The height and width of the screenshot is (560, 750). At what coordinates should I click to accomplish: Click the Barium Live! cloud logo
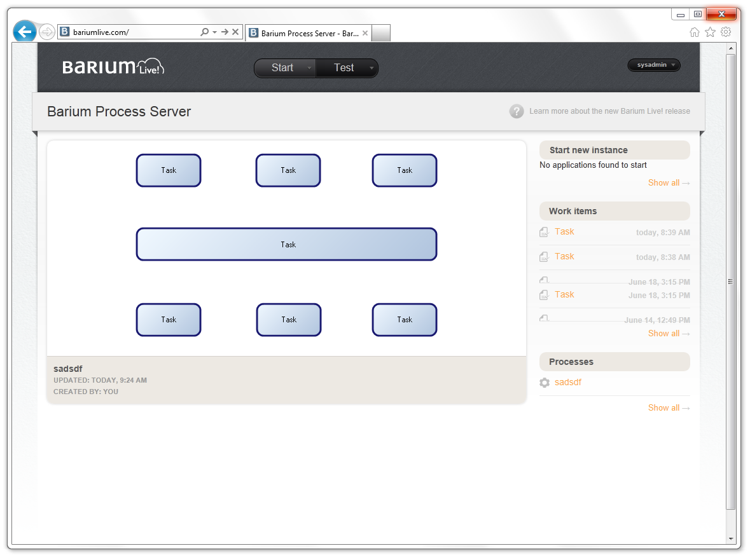(x=113, y=67)
